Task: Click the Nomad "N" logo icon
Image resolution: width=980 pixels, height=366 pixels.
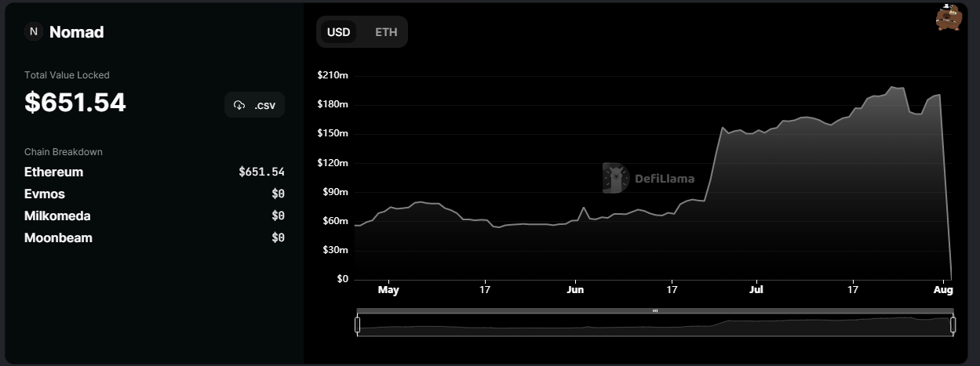Action: (33, 32)
